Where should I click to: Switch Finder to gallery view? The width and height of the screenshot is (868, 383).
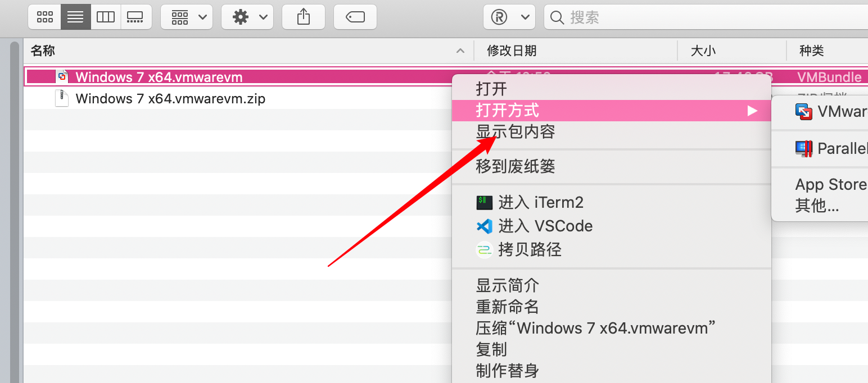136,17
